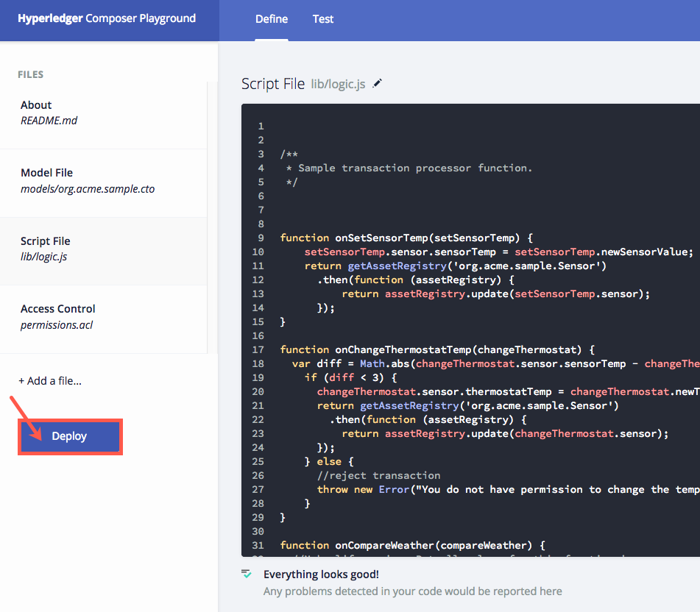The width and height of the screenshot is (700, 612).
Task: Switch to the Test tab
Action: click(323, 19)
